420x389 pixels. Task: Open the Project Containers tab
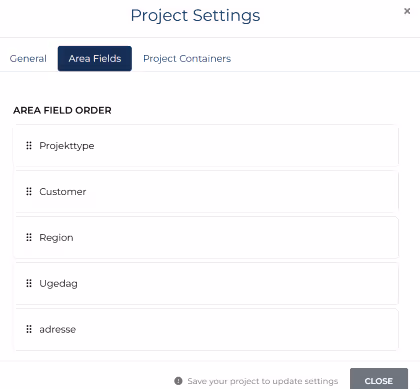(x=187, y=59)
